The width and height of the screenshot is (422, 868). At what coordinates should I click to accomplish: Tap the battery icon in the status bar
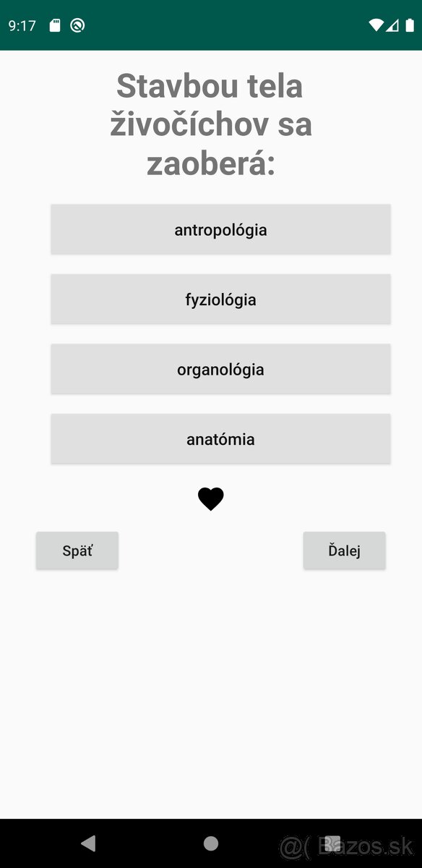tap(409, 23)
